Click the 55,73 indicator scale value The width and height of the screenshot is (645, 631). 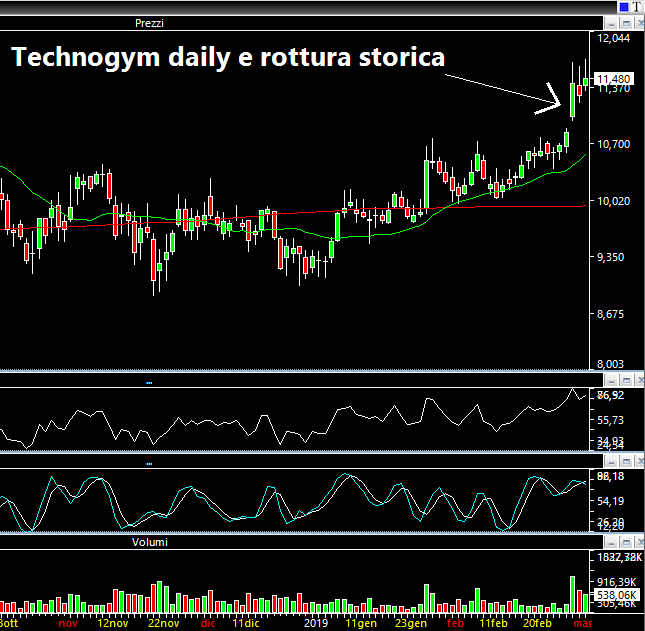coord(610,420)
